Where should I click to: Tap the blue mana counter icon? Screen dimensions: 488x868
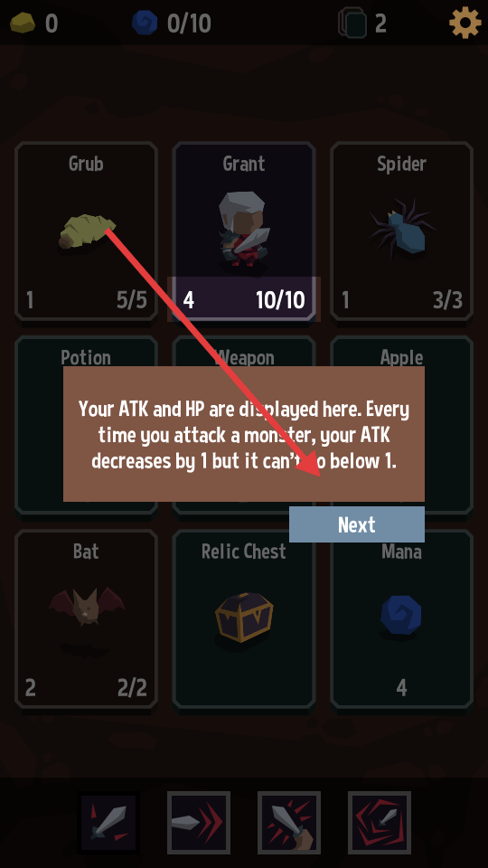145,24
